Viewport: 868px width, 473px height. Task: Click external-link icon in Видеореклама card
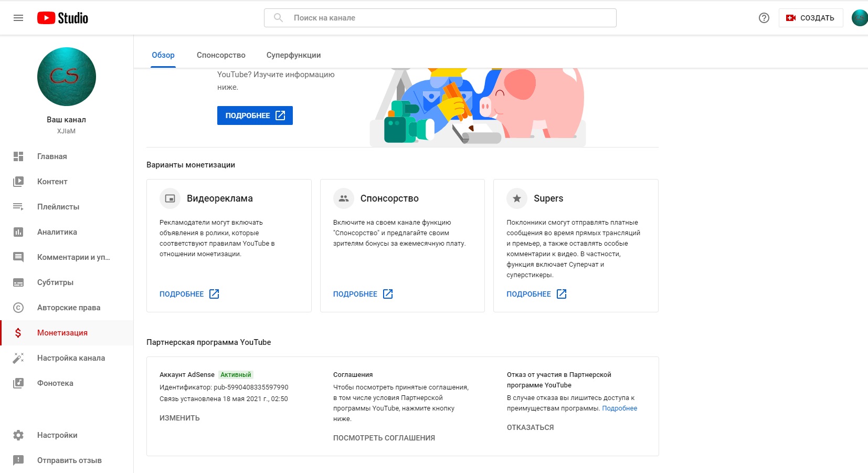click(214, 294)
